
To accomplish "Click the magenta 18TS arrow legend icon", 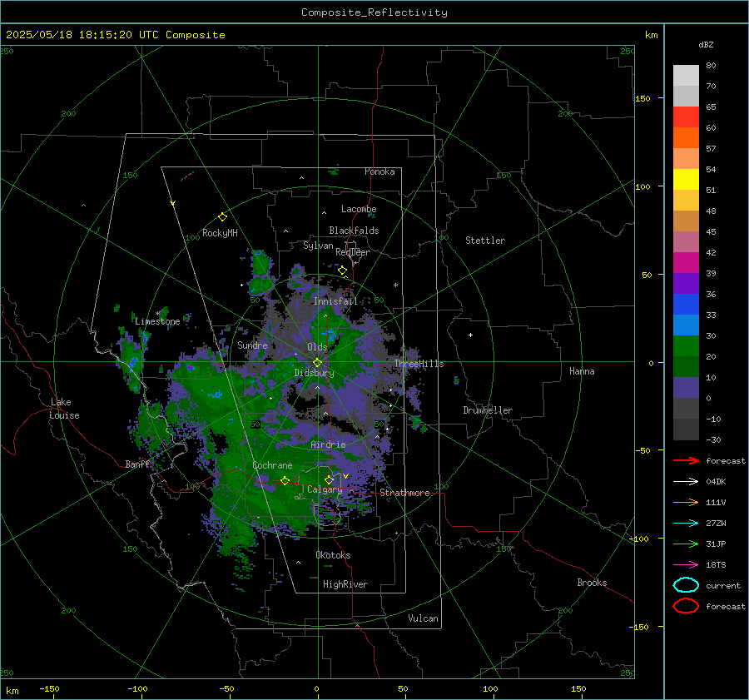I will 686,565.
